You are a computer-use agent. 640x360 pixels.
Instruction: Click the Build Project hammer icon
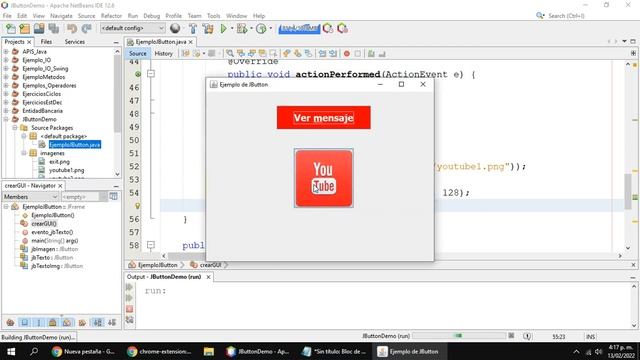[193, 29]
